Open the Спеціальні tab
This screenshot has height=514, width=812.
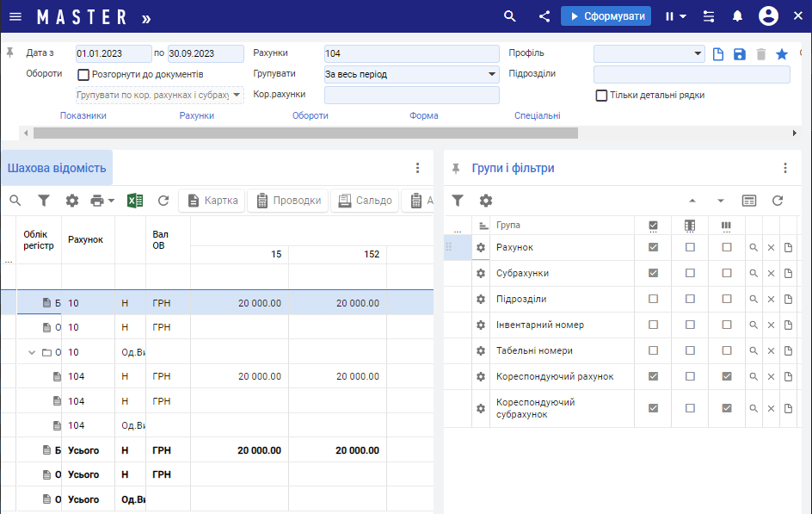pos(538,115)
